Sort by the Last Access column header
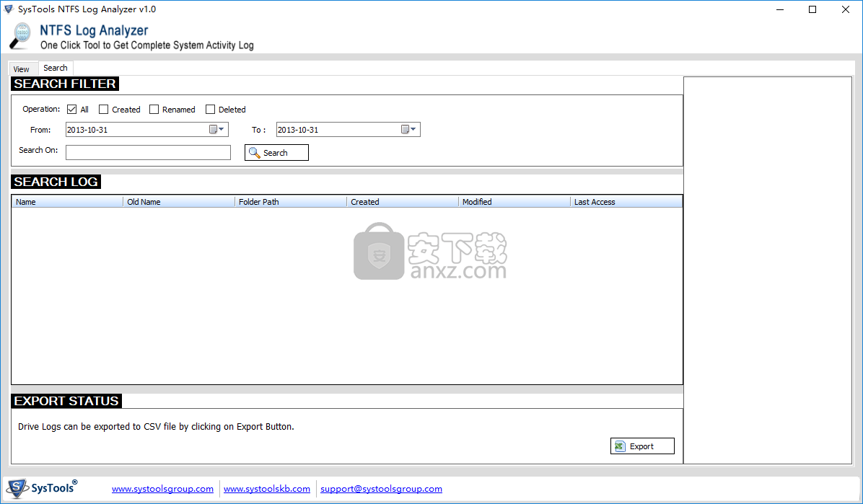 626,202
